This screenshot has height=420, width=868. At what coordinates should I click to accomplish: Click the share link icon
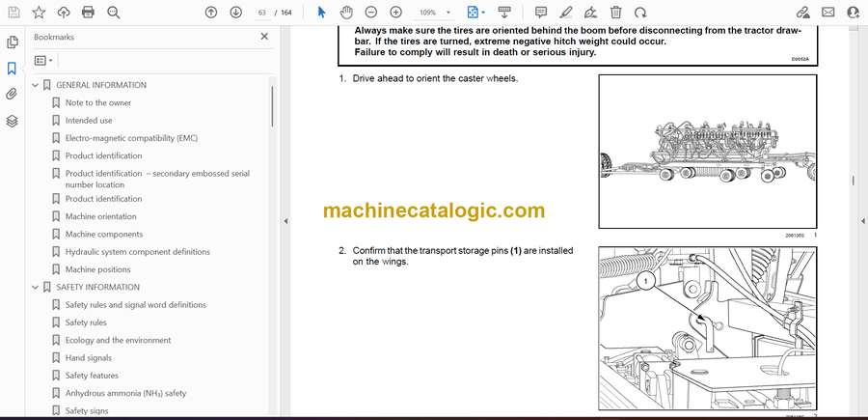pos(802,13)
